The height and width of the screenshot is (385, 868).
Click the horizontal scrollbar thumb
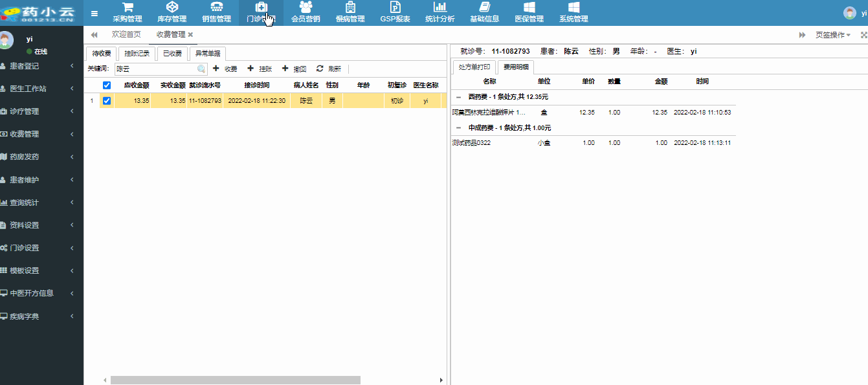[x=236, y=380]
